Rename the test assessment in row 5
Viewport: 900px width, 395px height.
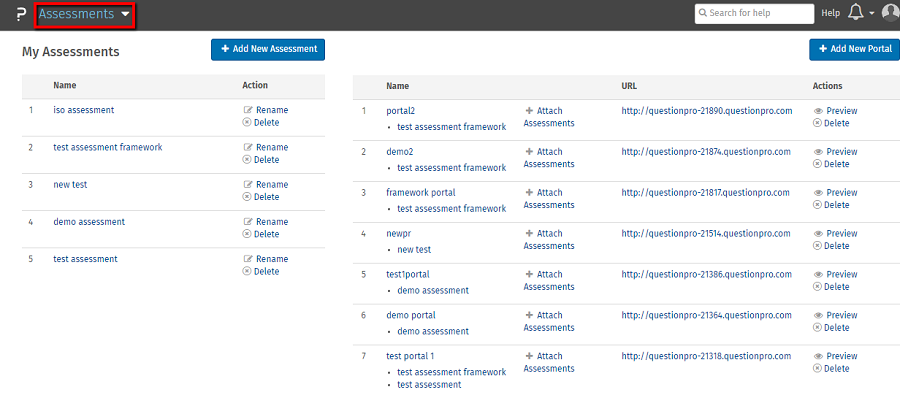266,260
